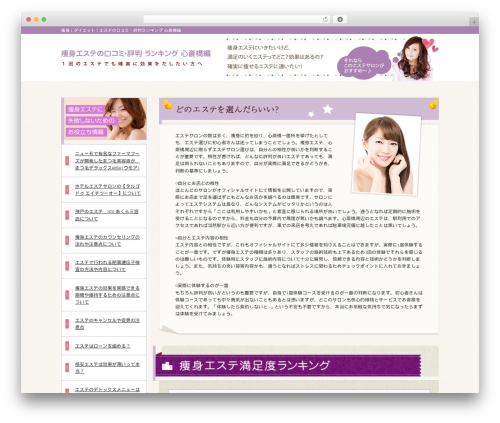The width and height of the screenshot is (500, 423).
Task: Click the pink arrow beside 効果を実感できる期間 link
Action: 67,295
